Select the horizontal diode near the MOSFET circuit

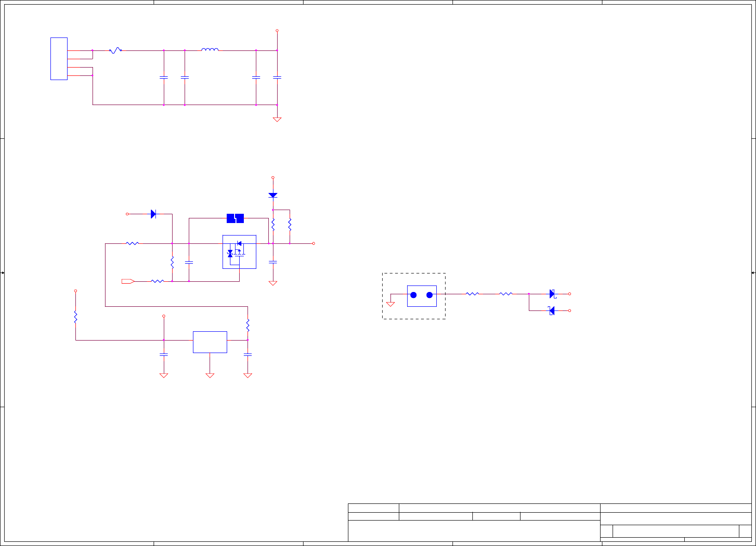[x=154, y=214]
